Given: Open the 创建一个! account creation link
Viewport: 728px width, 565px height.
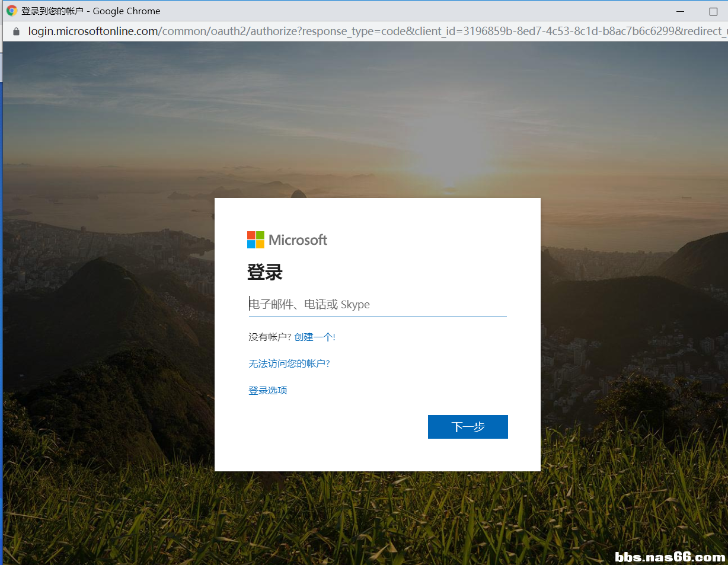Looking at the screenshot, I should click(314, 337).
